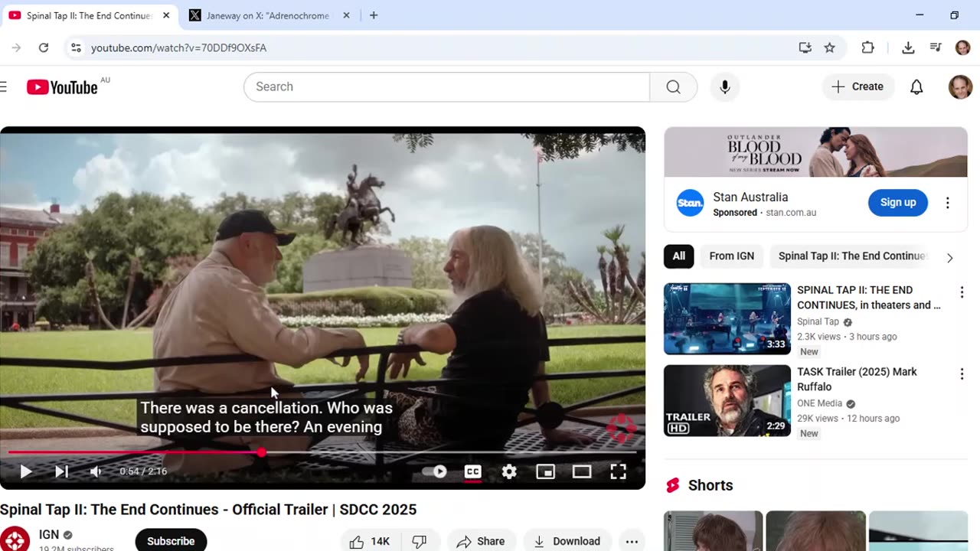Click the ONE Media channel name

pyautogui.click(x=819, y=403)
